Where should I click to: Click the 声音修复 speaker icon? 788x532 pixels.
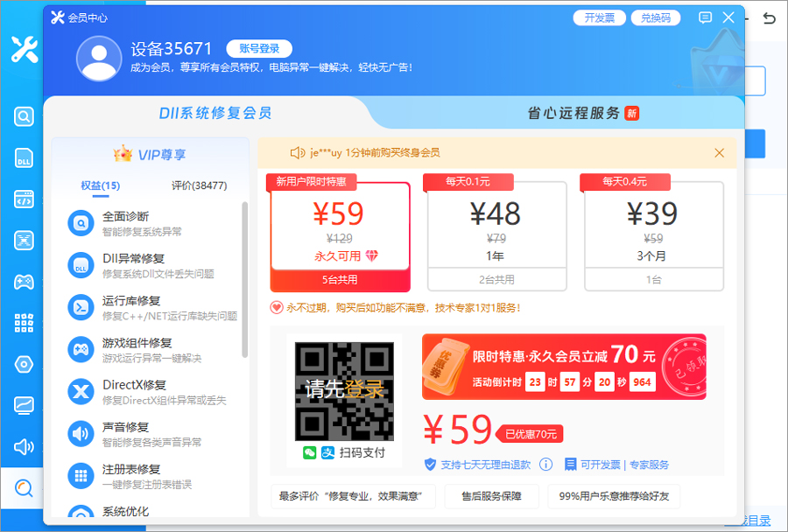[81, 434]
